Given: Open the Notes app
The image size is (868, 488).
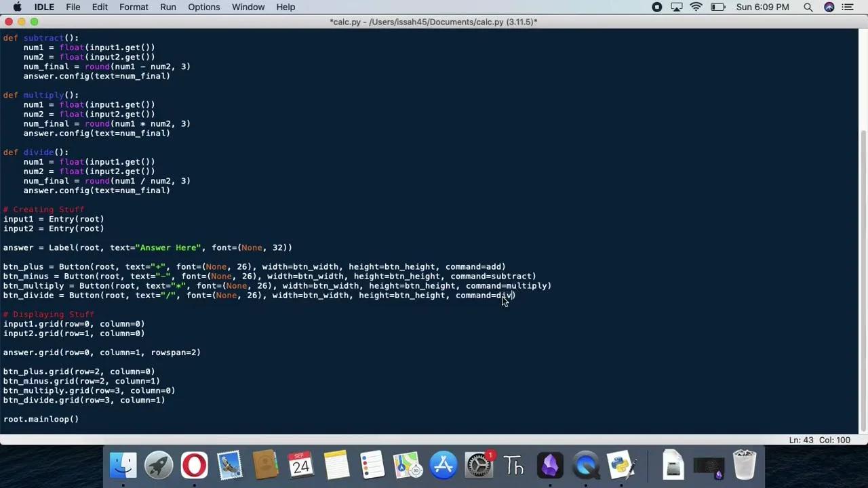Looking at the screenshot, I should click(x=336, y=465).
